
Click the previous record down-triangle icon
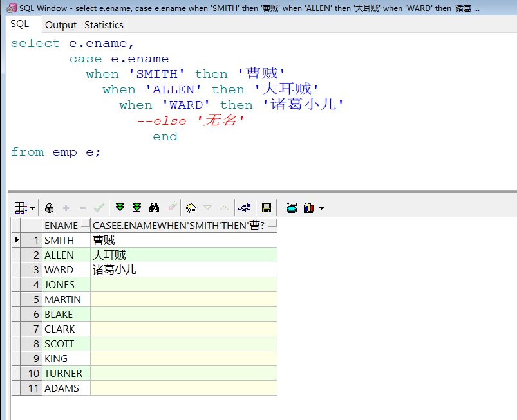coord(208,208)
